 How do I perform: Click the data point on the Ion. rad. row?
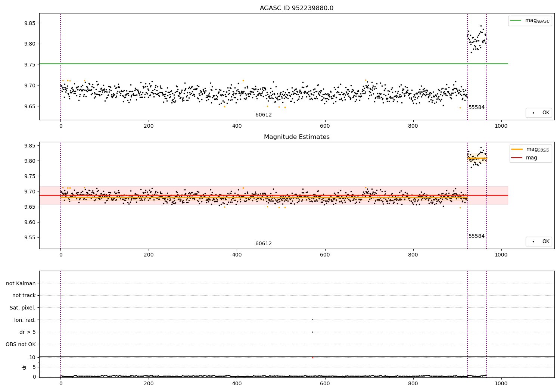pyautogui.click(x=312, y=320)
